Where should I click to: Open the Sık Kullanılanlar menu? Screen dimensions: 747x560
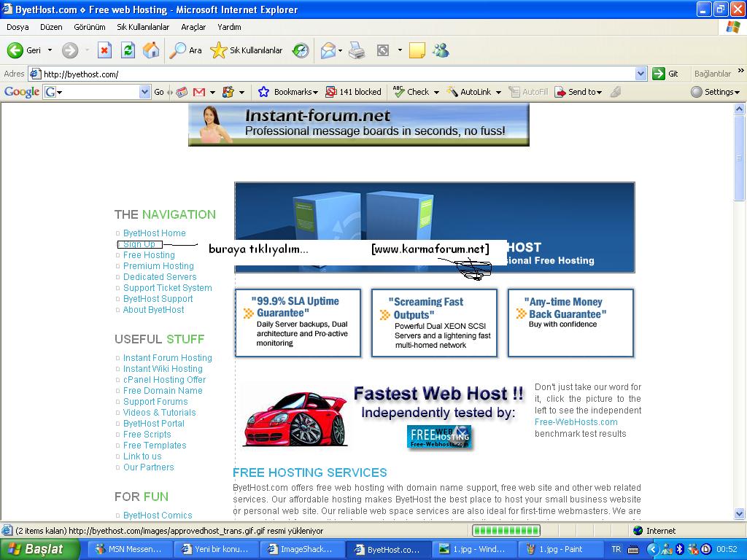coord(143,27)
